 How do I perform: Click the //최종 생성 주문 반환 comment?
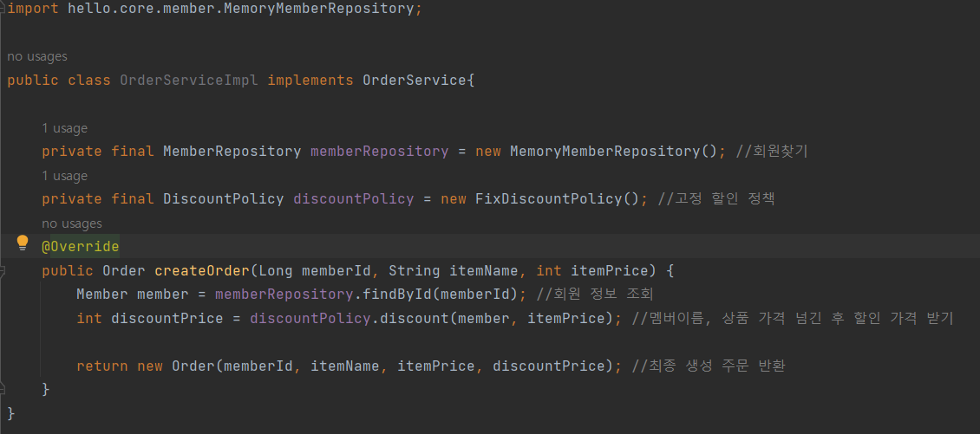click(709, 366)
